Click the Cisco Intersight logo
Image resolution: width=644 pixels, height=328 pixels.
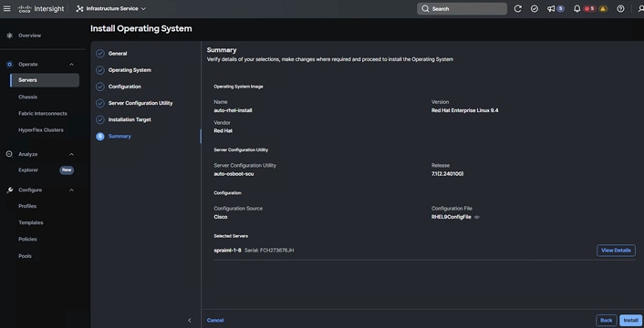pyautogui.click(x=41, y=9)
